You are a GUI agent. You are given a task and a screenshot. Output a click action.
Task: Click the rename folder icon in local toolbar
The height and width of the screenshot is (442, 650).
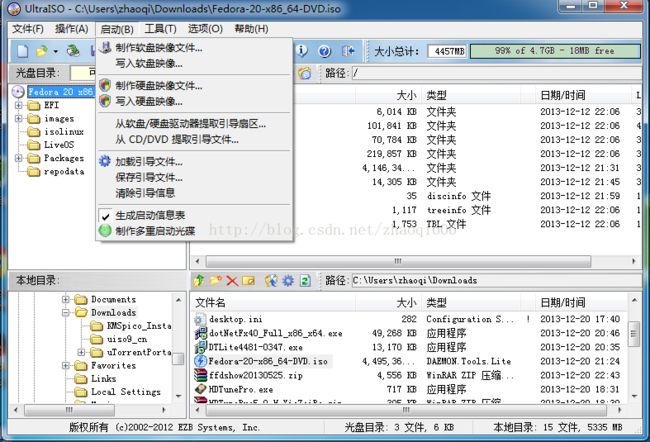[x=248, y=281]
